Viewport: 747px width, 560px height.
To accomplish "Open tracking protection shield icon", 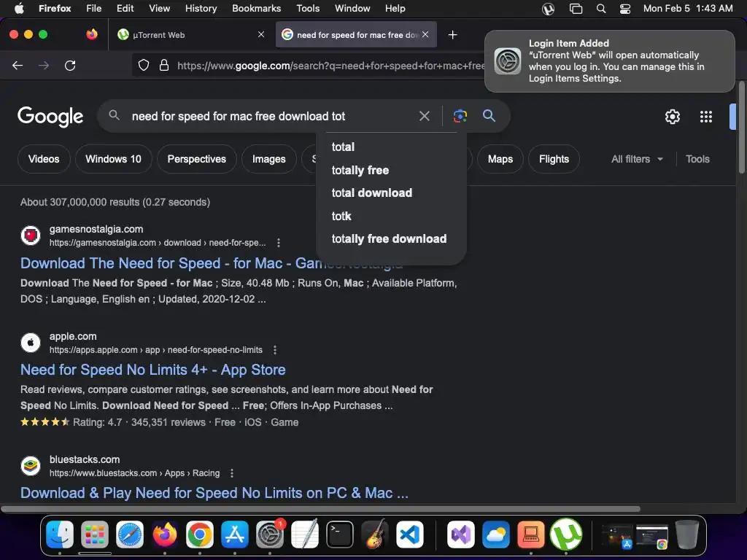I will (144, 65).
